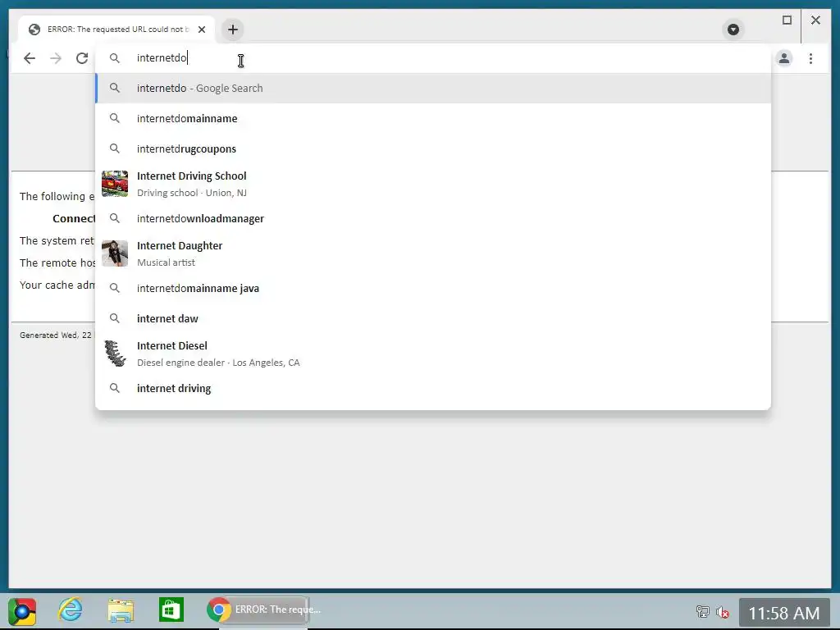Screen dimensions: 840x630
Task: Choose the 'internetdo - Google Search' suggestion
Action: tap(433, 88)
